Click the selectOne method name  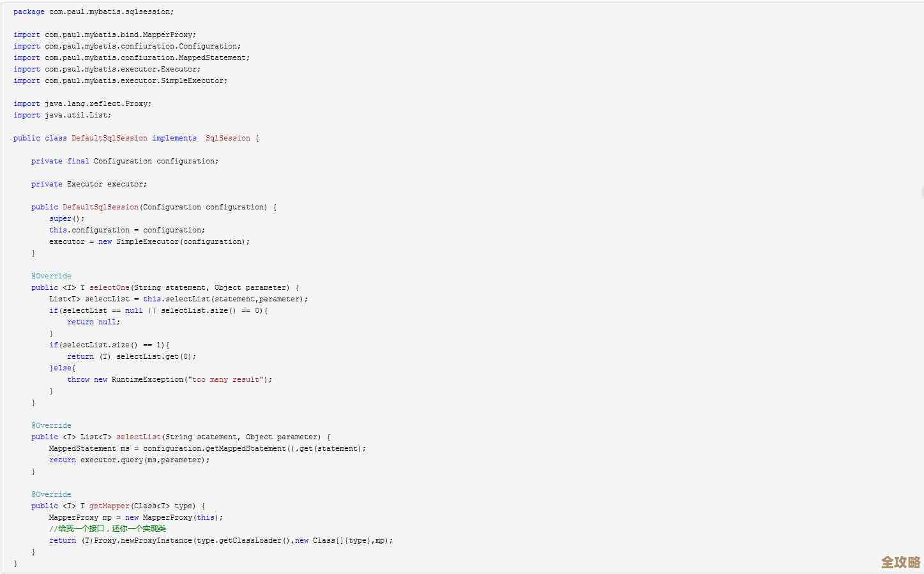point(109,287)
